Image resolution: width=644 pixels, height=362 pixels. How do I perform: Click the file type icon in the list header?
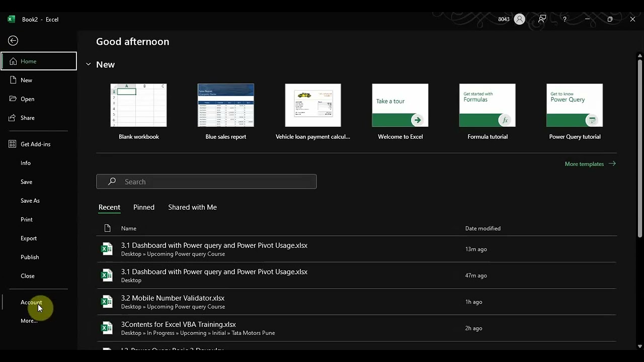(107, 228)
